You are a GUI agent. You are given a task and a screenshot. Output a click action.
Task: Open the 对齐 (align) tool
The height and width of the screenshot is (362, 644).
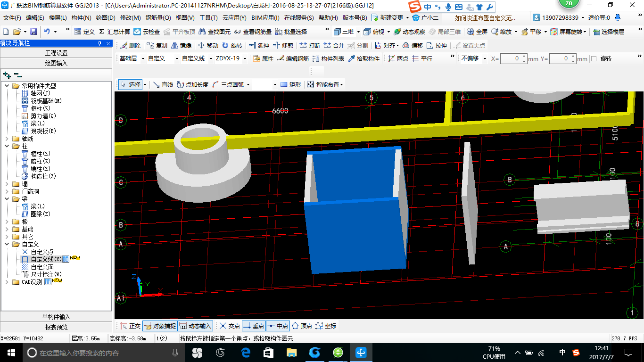tap(387, 46)
